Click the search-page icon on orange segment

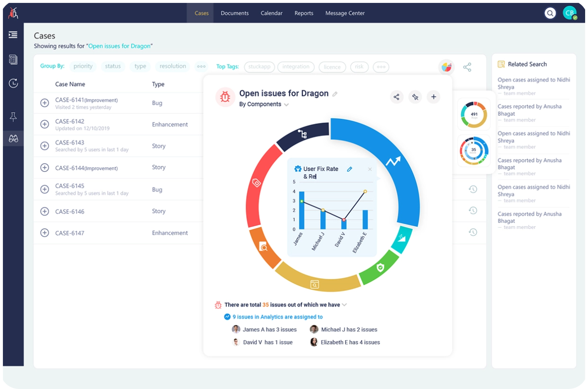263,247
